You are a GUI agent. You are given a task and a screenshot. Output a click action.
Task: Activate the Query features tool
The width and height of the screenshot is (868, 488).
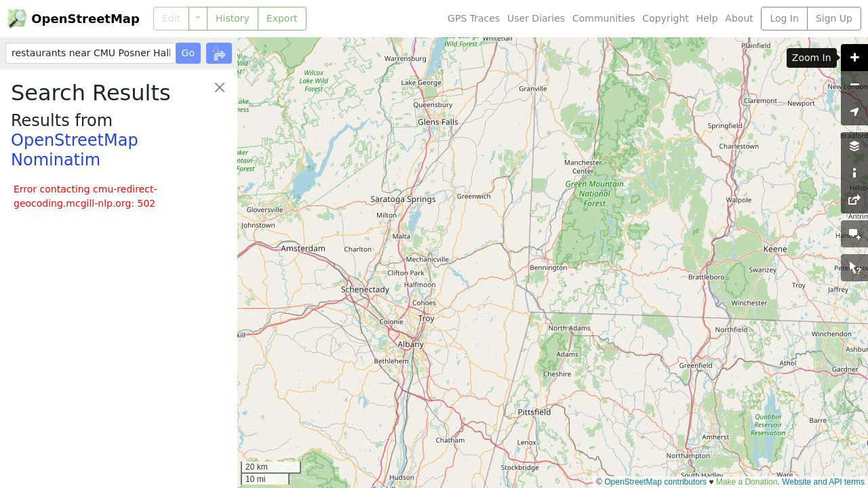pos(854,268)
